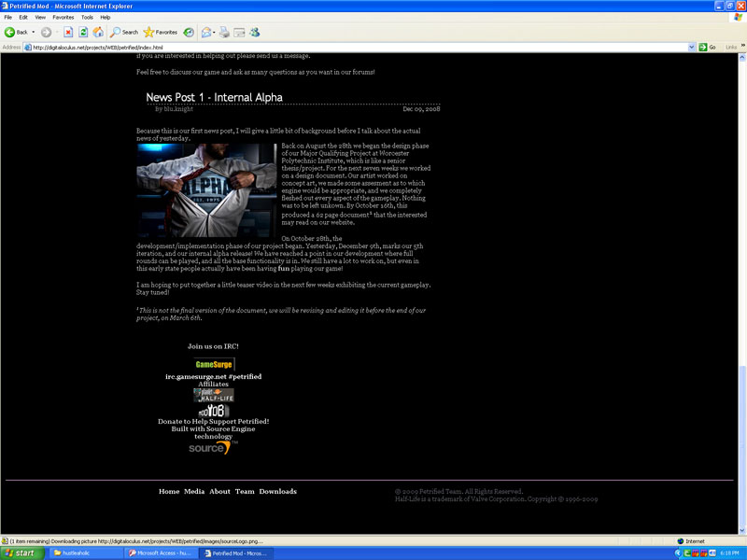This screenshot has height=560, width=747.
Task: Open the Messenger icon in the toolbar
Action: [255, 32]
